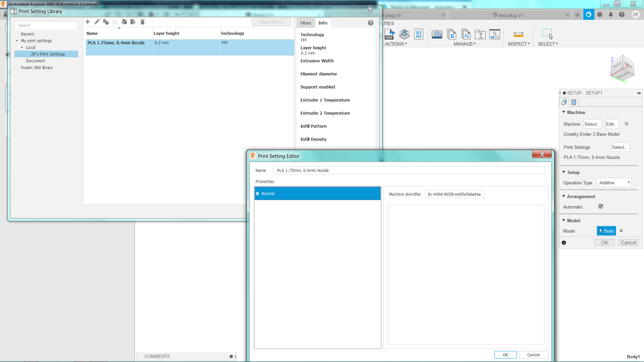The image size is (644, 362).
Task: Open the Task Manager percent icon
Action: [495, 34]
